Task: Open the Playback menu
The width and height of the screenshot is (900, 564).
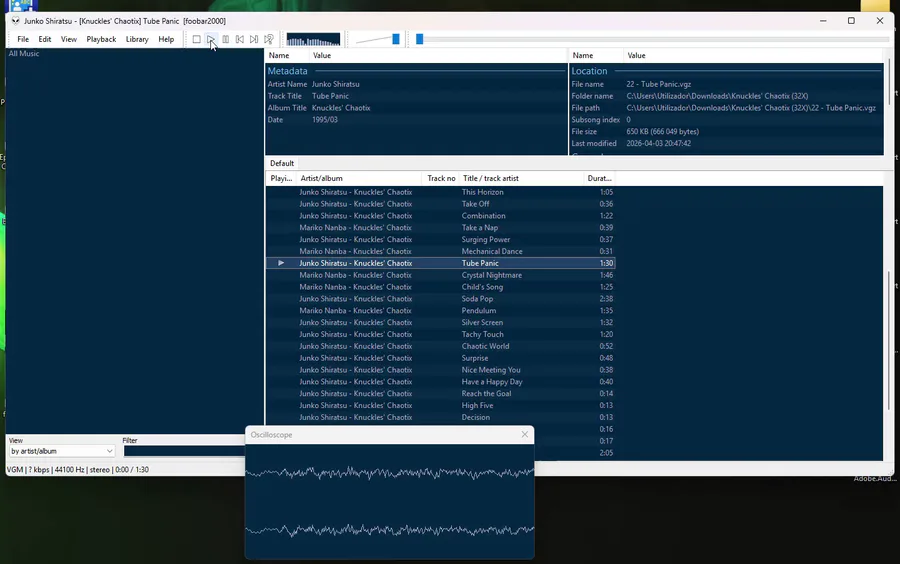Action: click(x=101, y=39)
